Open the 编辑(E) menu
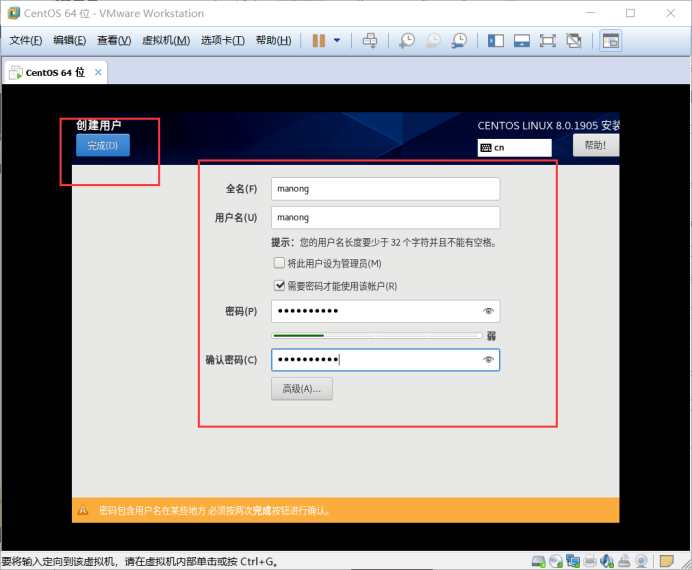This screenshot has height=570, width=692. coord(70,41)
